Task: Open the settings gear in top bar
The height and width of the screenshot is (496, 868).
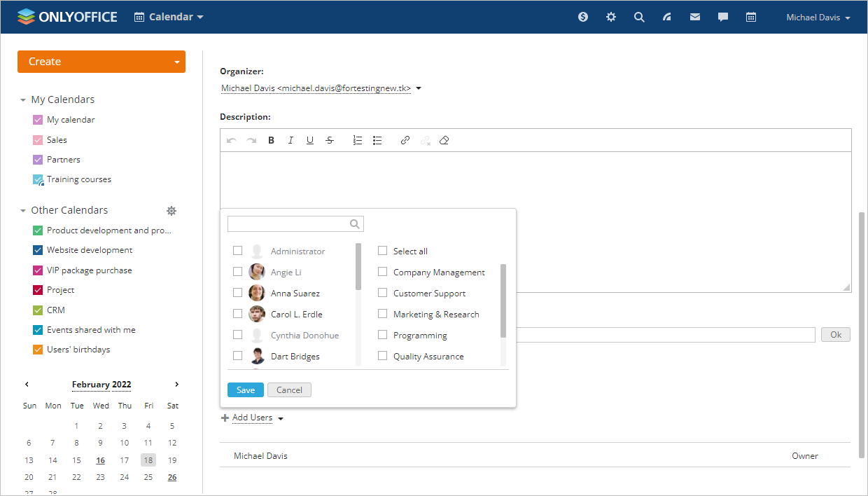Action: click(x=611, y=18)
